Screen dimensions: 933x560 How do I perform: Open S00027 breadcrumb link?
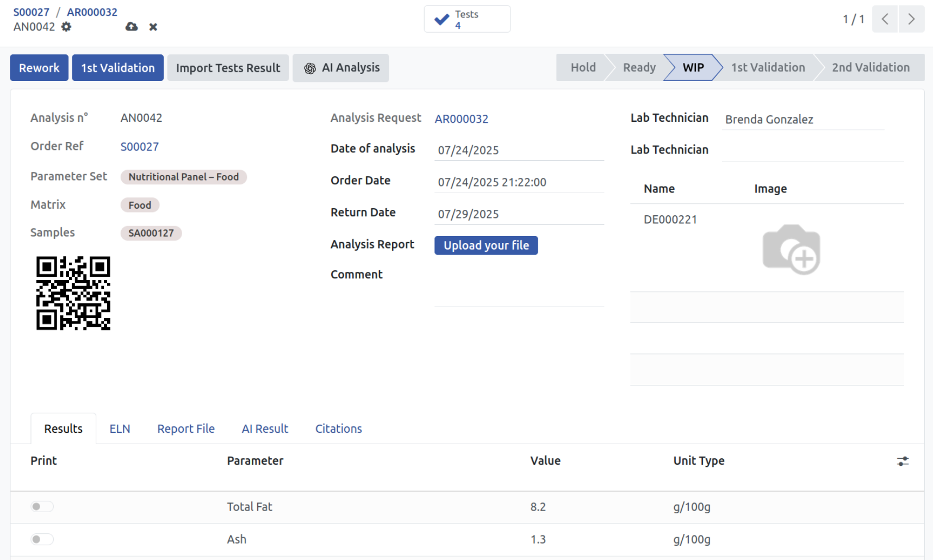coord(31,12)
